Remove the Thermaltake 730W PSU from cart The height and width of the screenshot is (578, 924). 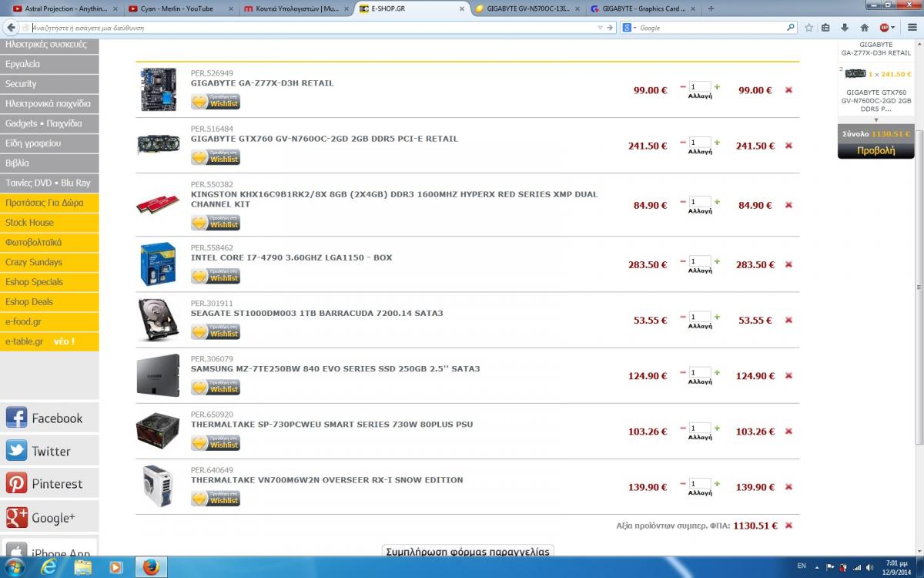788,432
